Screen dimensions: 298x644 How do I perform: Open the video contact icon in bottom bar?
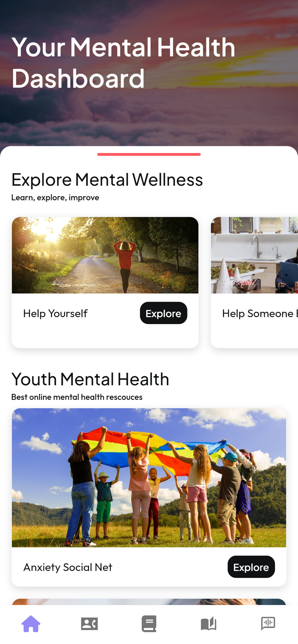tap(89, 624)
